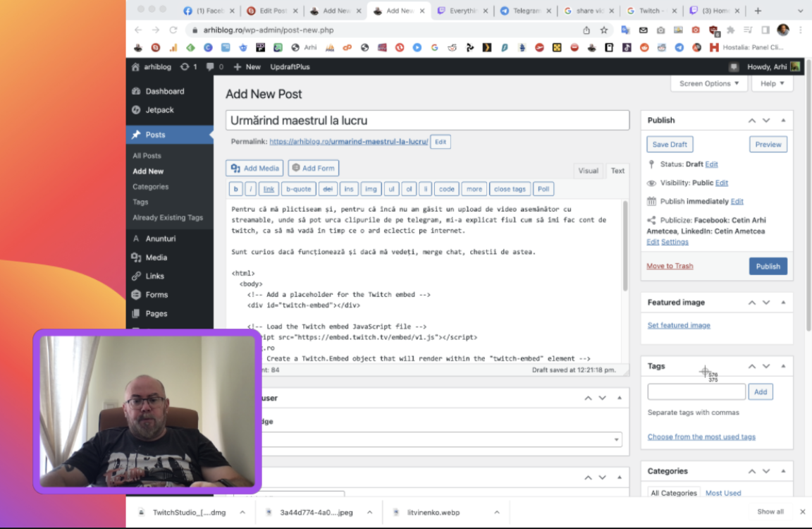The height and width of the screenshot is (529, 812).
Task: Click Choose from the most used tags
Action: click(x=701, y=437)
